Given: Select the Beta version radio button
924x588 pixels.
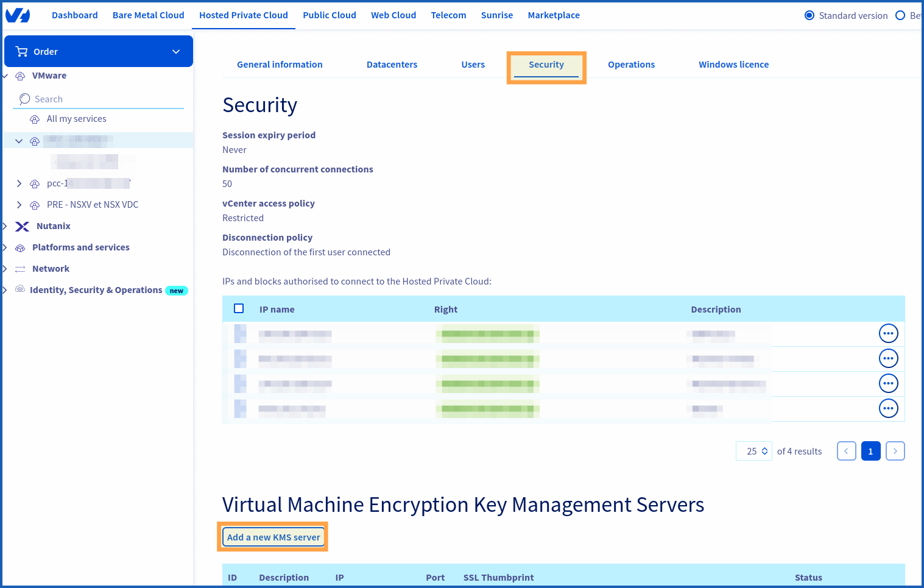Looking at the screenshot, I should 900,15.
